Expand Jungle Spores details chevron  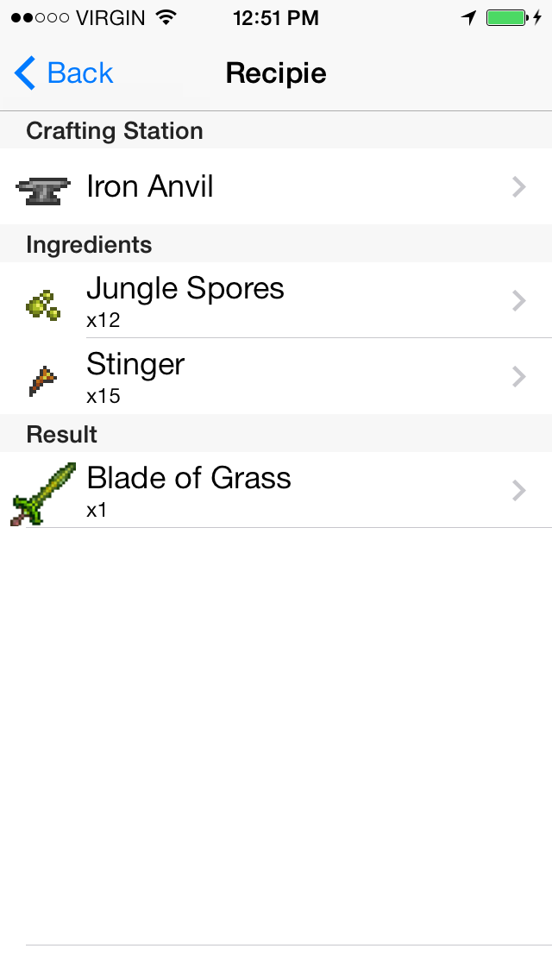(519, 300)
